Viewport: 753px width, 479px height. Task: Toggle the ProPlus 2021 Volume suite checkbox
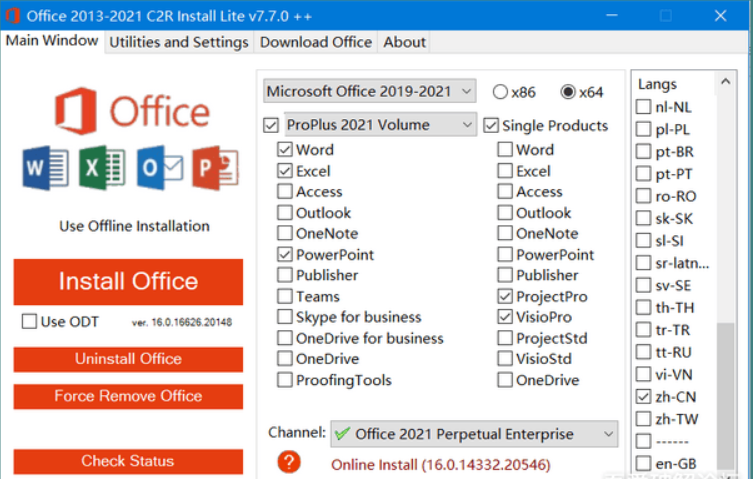click(x=271, y=125)
